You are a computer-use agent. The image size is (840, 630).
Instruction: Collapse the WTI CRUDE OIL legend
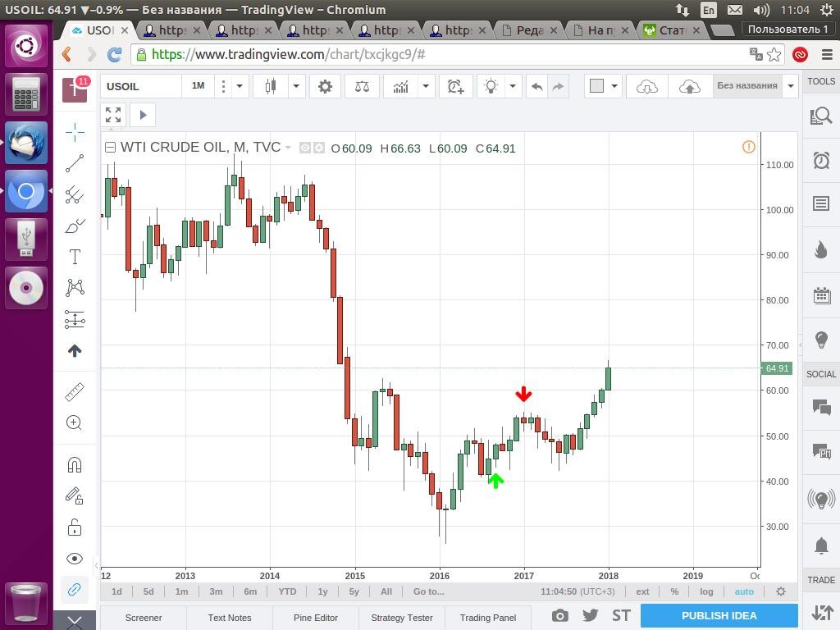coord(110,148)
